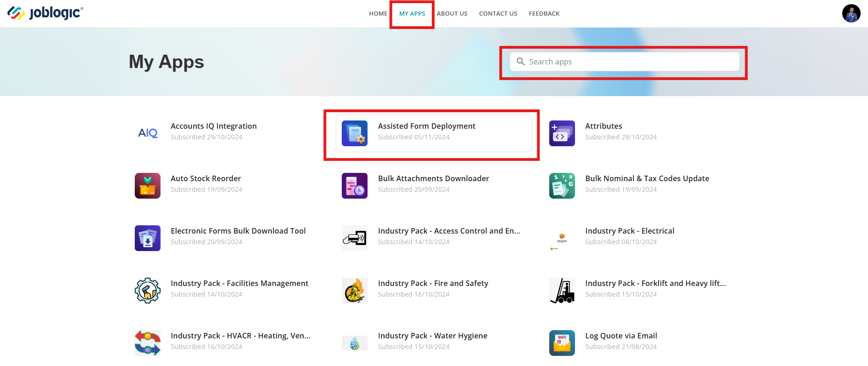Click Industry Pack - Fire and Safety
Viewport: 868px width, 366px height.
[433, 283]
